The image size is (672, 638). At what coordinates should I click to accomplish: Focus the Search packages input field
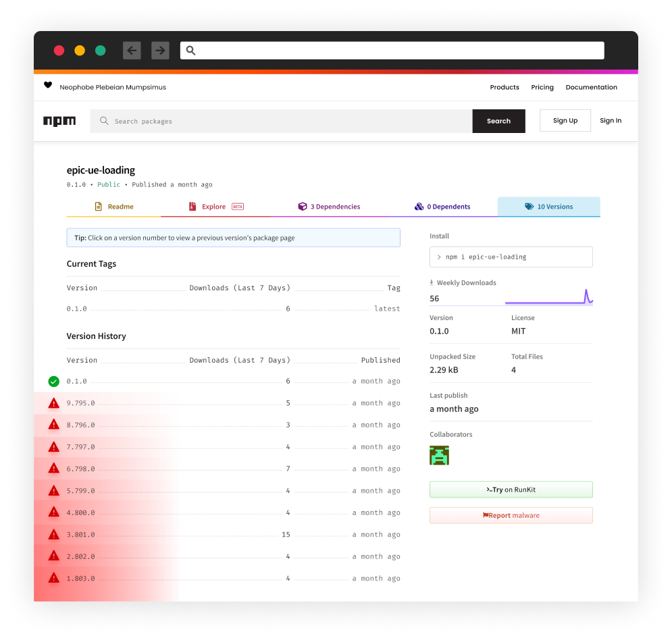281,121
